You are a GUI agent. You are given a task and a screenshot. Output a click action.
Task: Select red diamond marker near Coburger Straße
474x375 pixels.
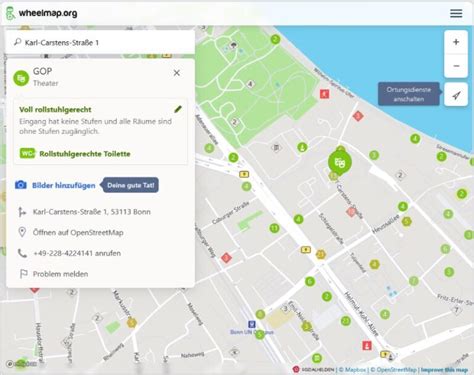click(226, 258)
